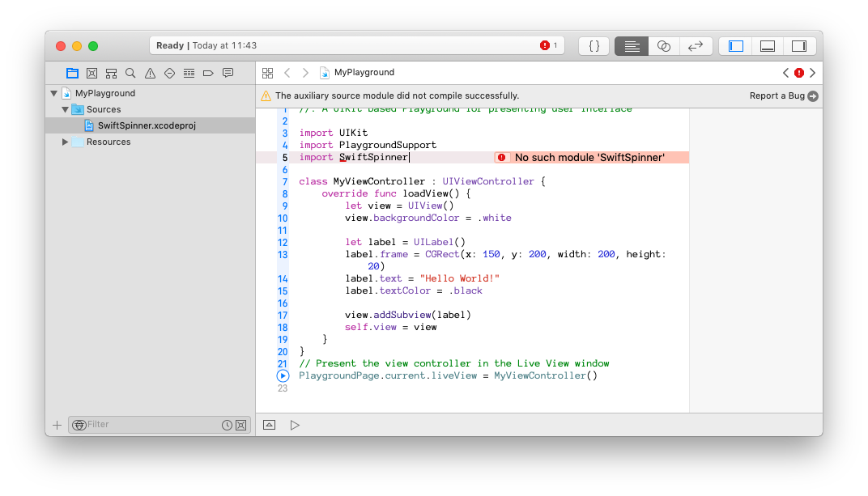This screenshot has width=868, height=496.
Task: Toggle the Version editor arrows control
Action: tap(696, 46)
